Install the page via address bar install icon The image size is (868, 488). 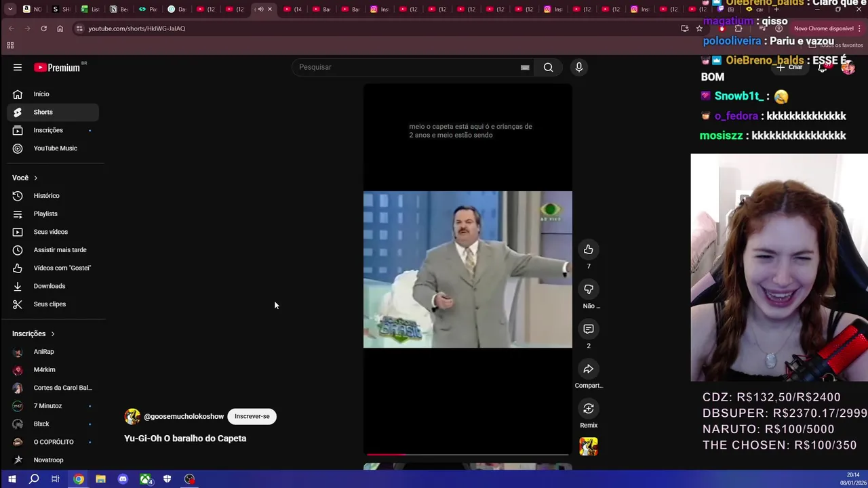684,28
